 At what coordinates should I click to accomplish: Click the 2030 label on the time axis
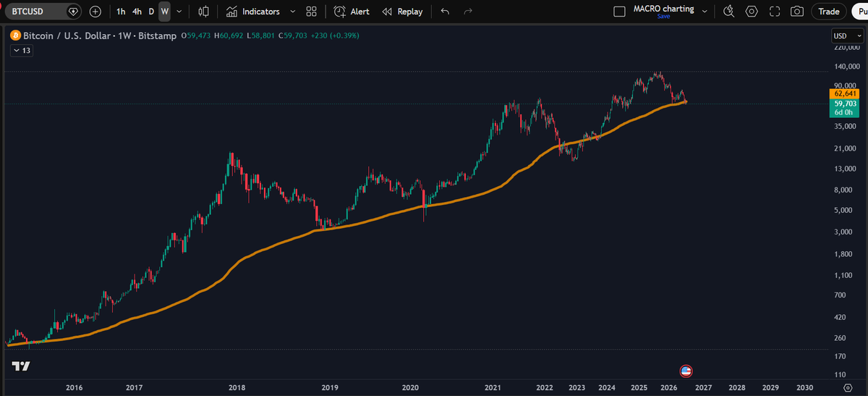click(x=804, y=387)
